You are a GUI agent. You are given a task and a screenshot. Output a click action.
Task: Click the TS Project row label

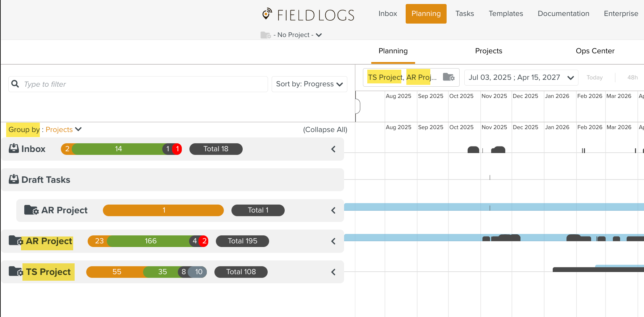coord(48,272)
